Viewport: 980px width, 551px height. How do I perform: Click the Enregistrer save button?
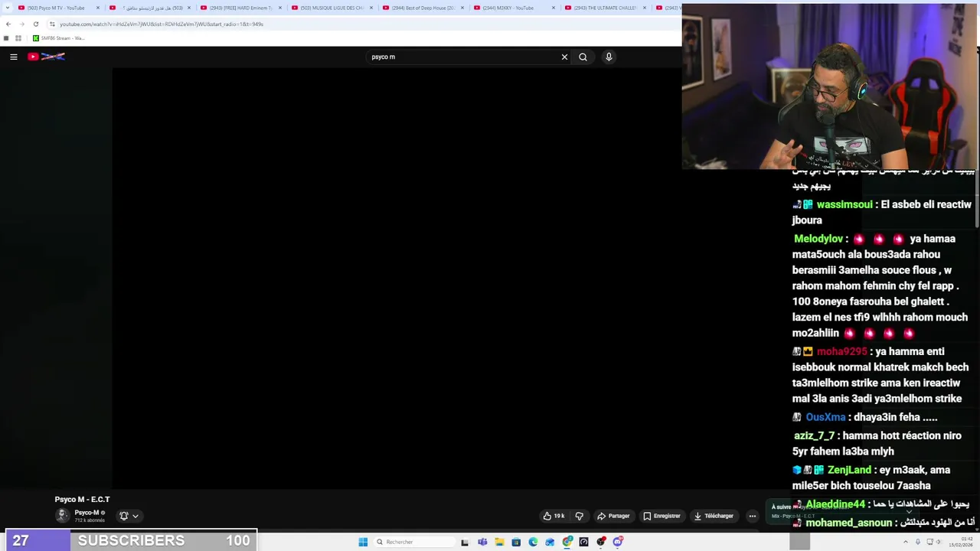661,516
